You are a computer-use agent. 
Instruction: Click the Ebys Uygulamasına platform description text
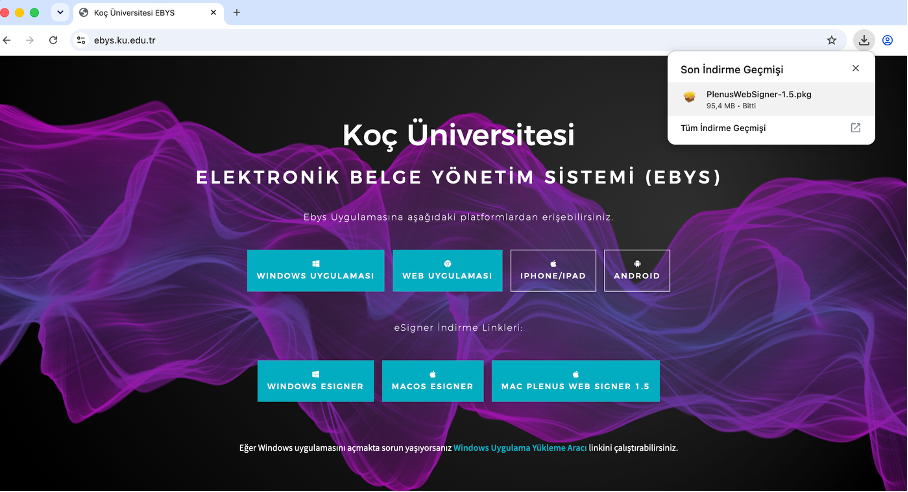point(458,217)
